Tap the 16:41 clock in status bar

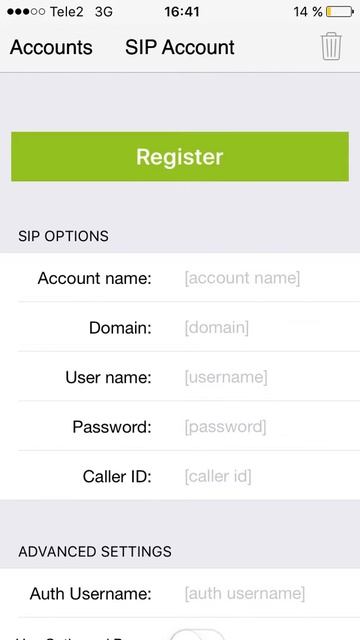pyautogui.click(x=182, y=12)
